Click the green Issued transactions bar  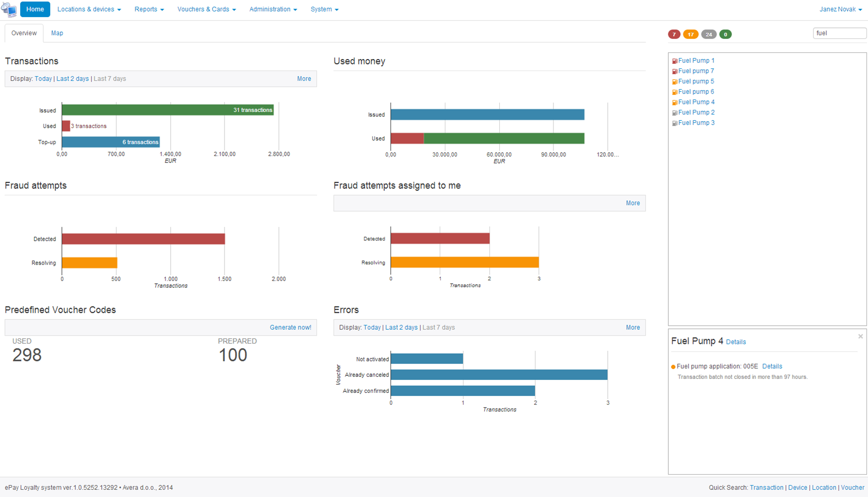167,110
